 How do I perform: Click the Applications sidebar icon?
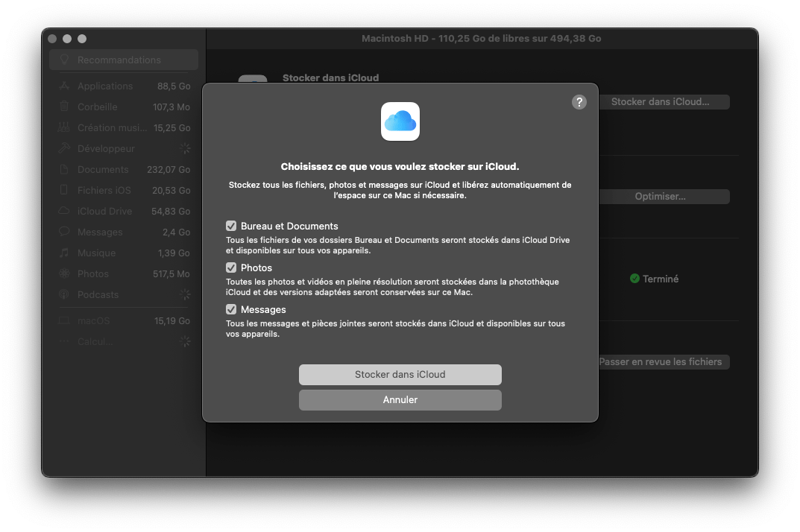click(x=64, y=86)
